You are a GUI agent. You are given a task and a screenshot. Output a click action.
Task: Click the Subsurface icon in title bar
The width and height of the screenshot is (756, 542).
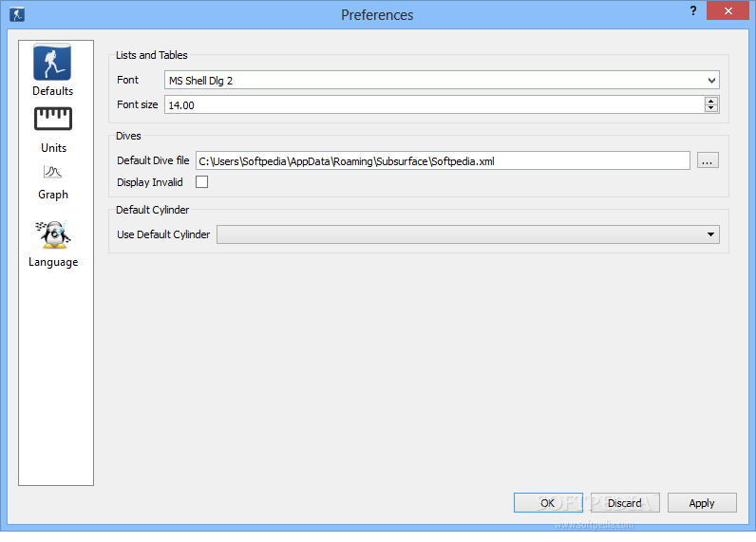[x=16, y=14]
